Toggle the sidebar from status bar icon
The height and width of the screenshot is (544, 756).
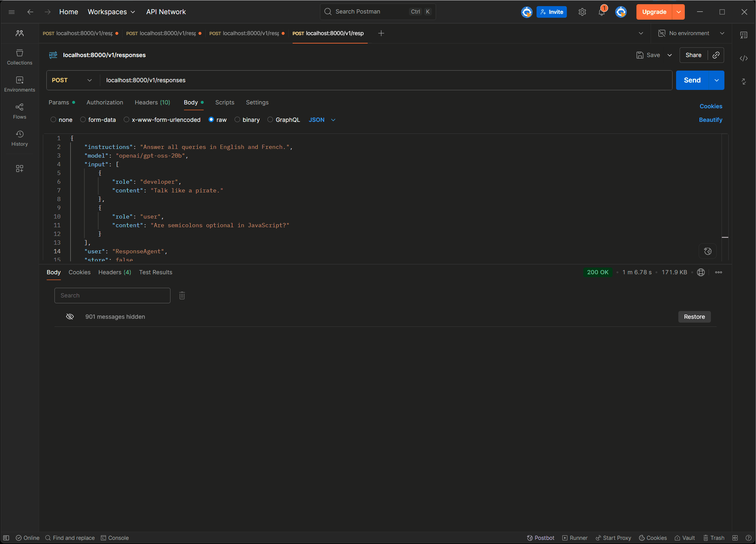pyautogui.click(x=6, y=538)
